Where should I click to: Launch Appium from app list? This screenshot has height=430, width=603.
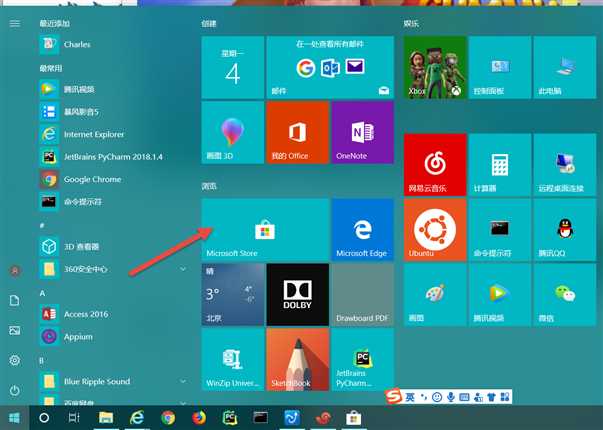coord(113,337)
